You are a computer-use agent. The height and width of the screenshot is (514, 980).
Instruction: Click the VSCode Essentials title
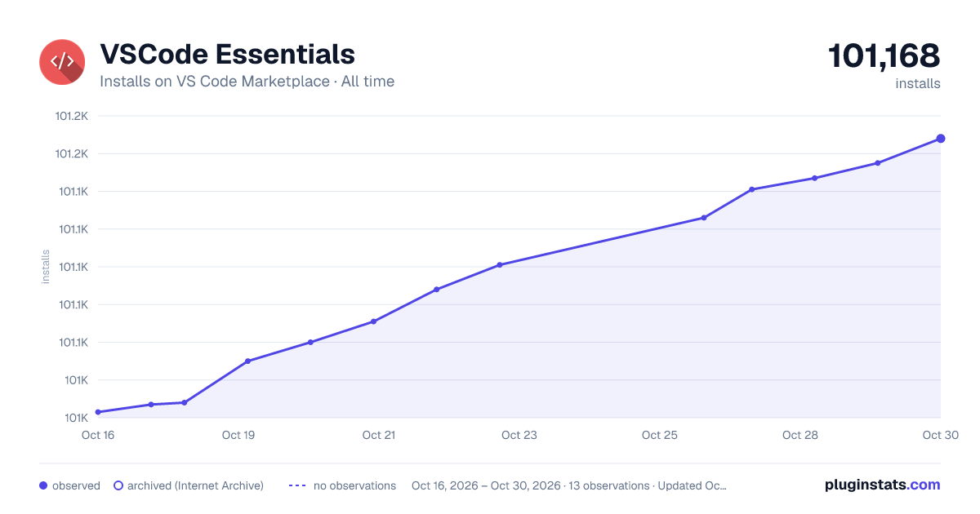pos(227,54)
